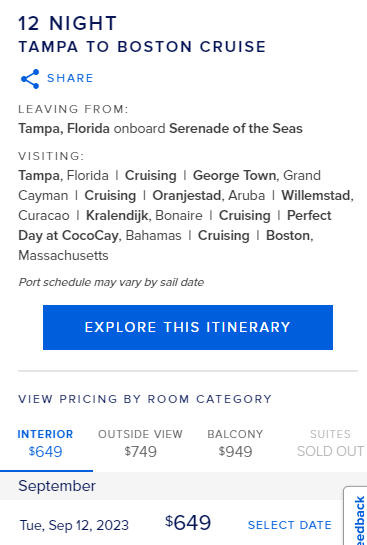Screen dimensions: 367x545
Task: Click the SHARE text link
Action: (x=71, y=78)
